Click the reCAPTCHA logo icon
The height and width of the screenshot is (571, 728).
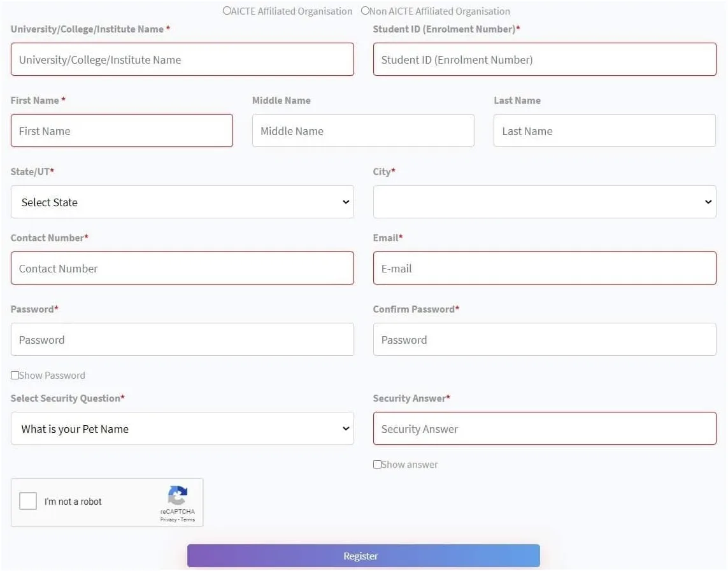tap(177, 495)
